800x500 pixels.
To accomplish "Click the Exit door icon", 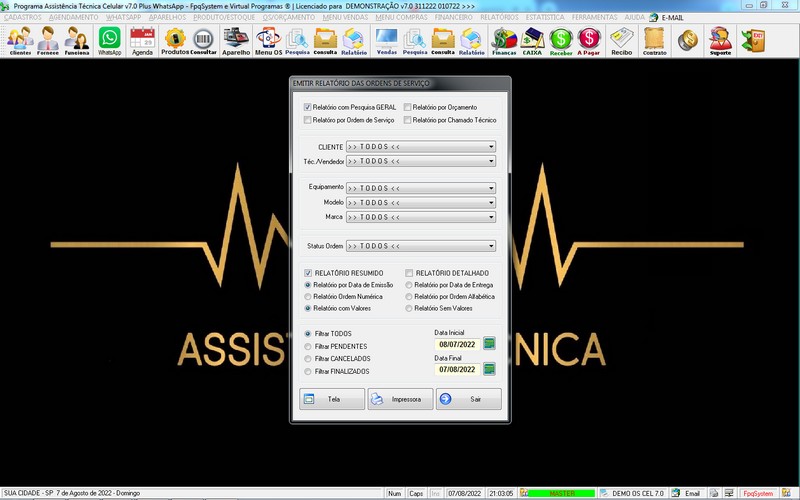I will click(754, 41).
